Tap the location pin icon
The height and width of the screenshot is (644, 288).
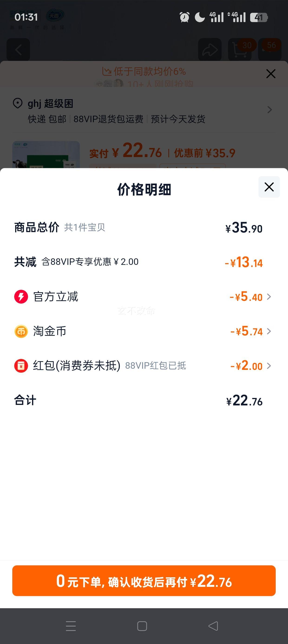(x=17, y=103)
